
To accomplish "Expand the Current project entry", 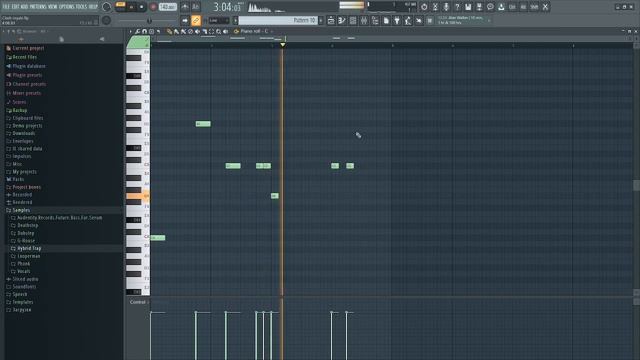I will click(28, 48).
